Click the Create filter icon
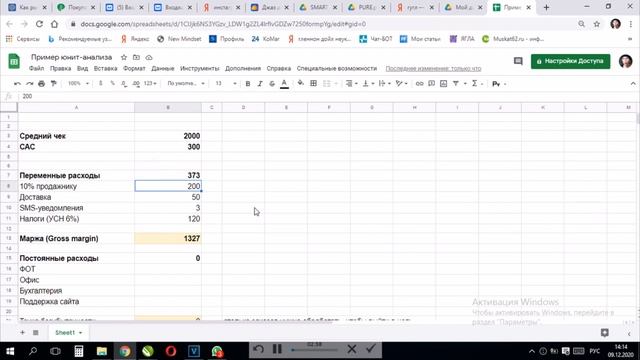 point(456,83)
